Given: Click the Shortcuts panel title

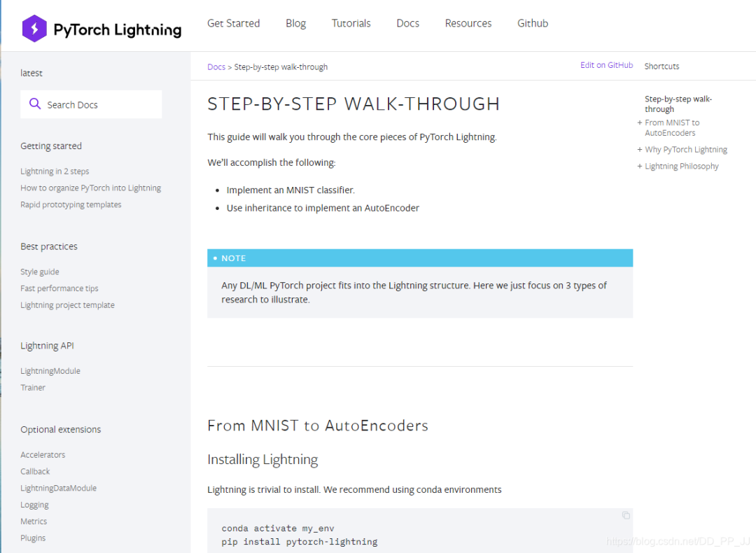Looking at the screenshot, I should (661, 66).
